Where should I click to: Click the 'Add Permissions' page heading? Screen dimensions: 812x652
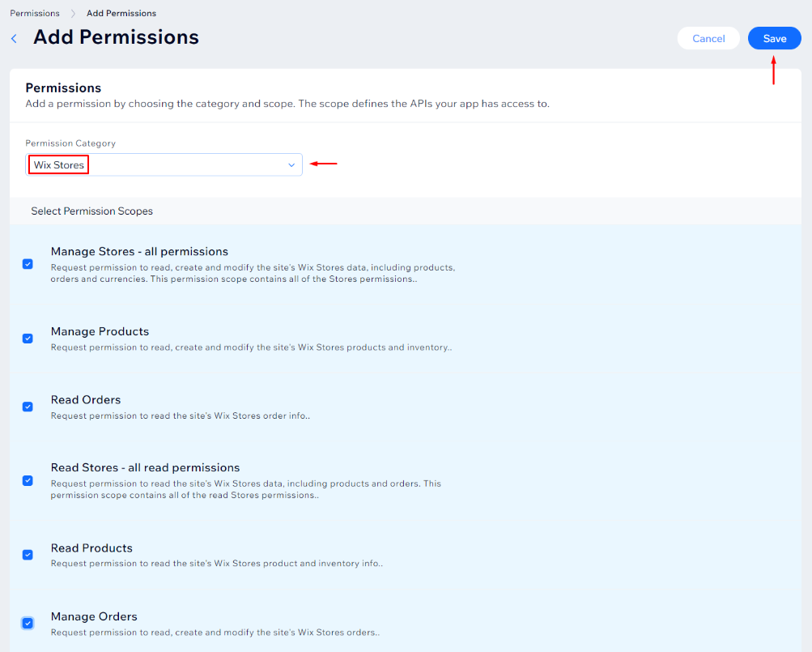tap(116, 37)
